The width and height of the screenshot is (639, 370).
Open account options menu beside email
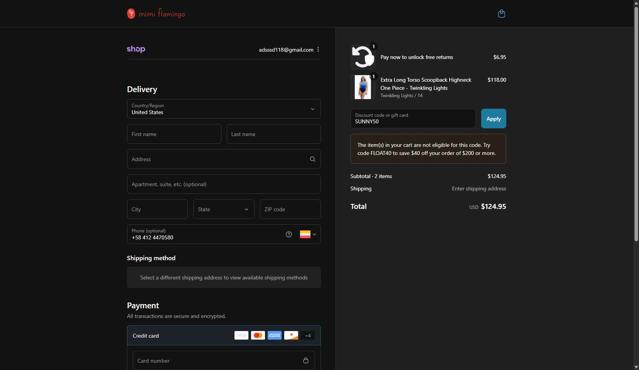coord(318,50)
